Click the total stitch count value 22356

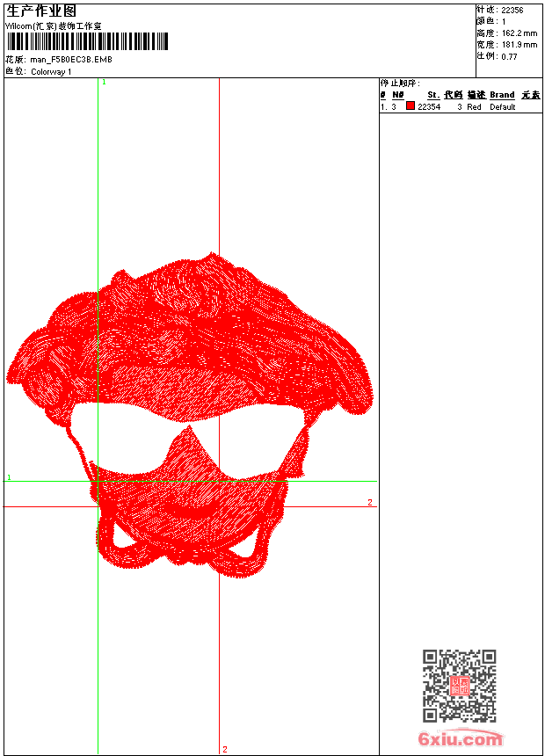point(512,11)
